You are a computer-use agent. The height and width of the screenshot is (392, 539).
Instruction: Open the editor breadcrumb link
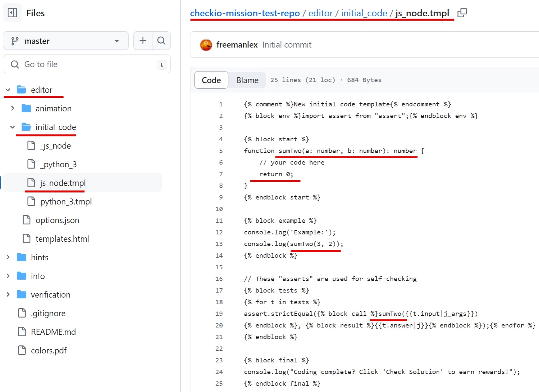(320, 13)
